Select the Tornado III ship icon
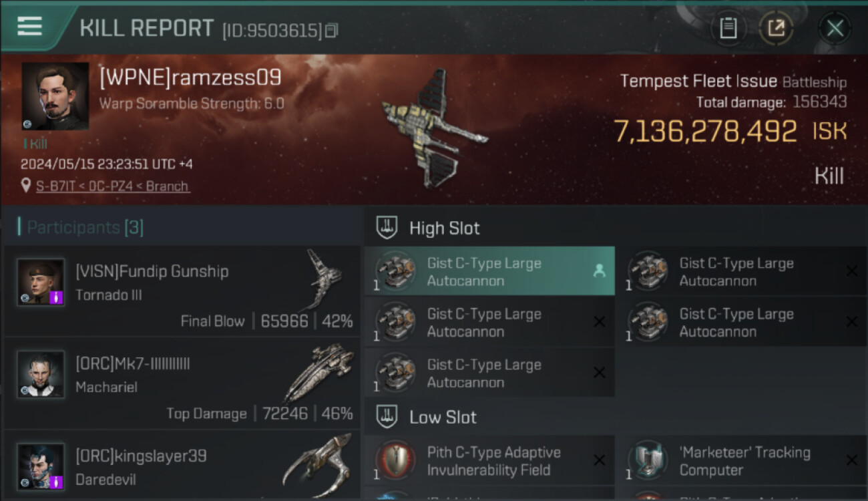 tap(324, 279)
